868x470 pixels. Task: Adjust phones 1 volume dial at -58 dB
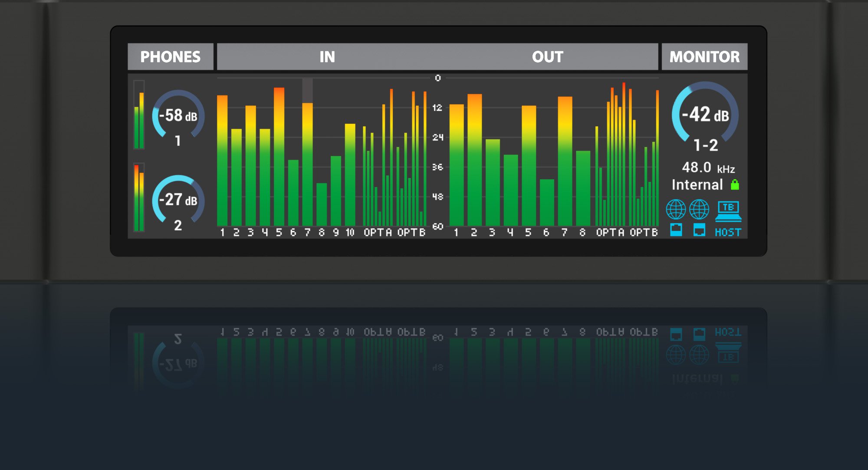point(178,116)
